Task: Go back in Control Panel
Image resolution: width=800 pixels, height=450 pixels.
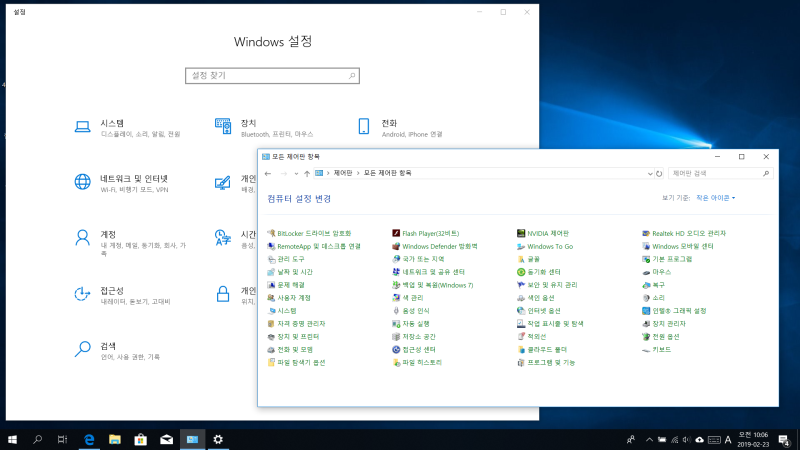Action: tap(268, 173)
